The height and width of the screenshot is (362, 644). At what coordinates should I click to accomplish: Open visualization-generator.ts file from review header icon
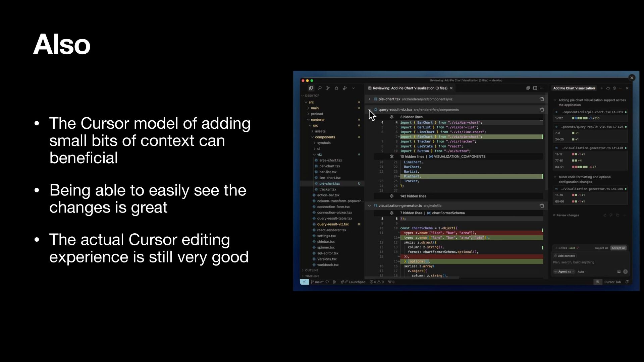pyautogui.click(x=542, y=206)
